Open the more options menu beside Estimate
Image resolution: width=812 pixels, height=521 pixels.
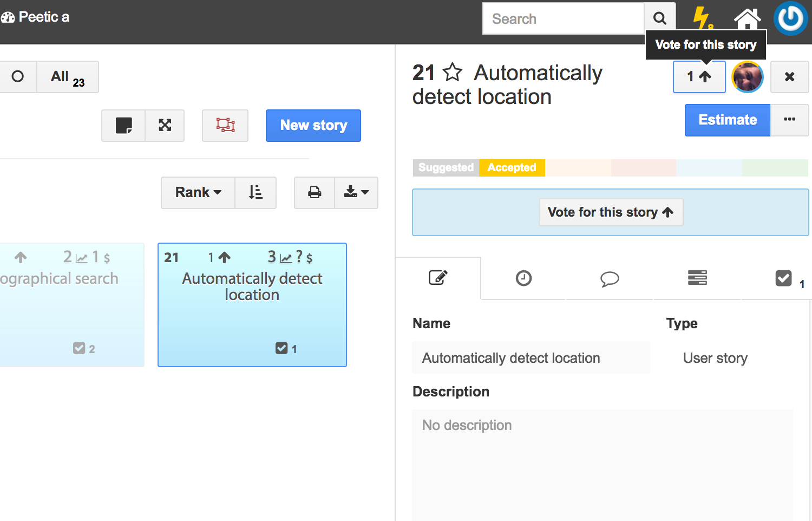(789, 120)
